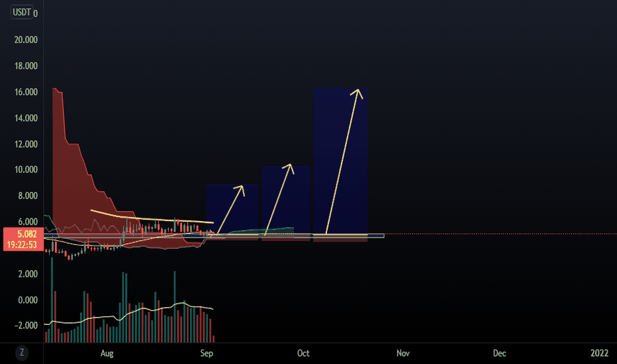Click the 8.000 price axis label
The height and width of the screenshot is (364, 617).
click(x=28, y=196)
